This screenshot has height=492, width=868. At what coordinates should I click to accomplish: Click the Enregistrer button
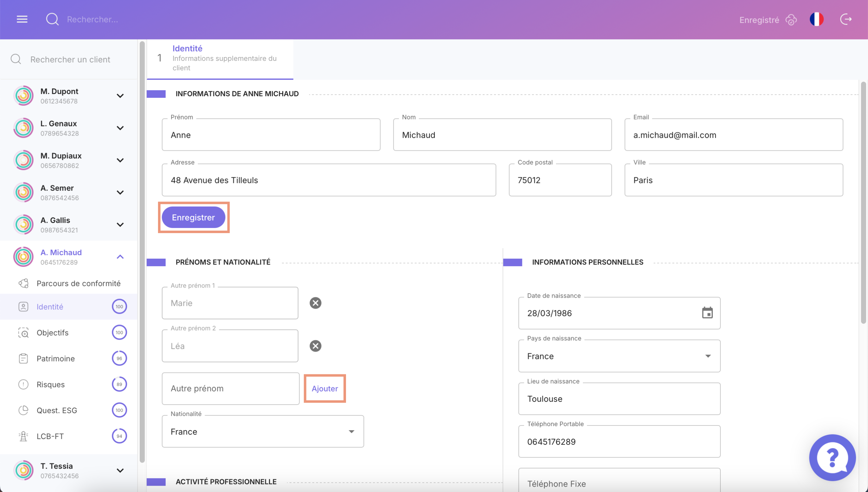tap(193, 217)
